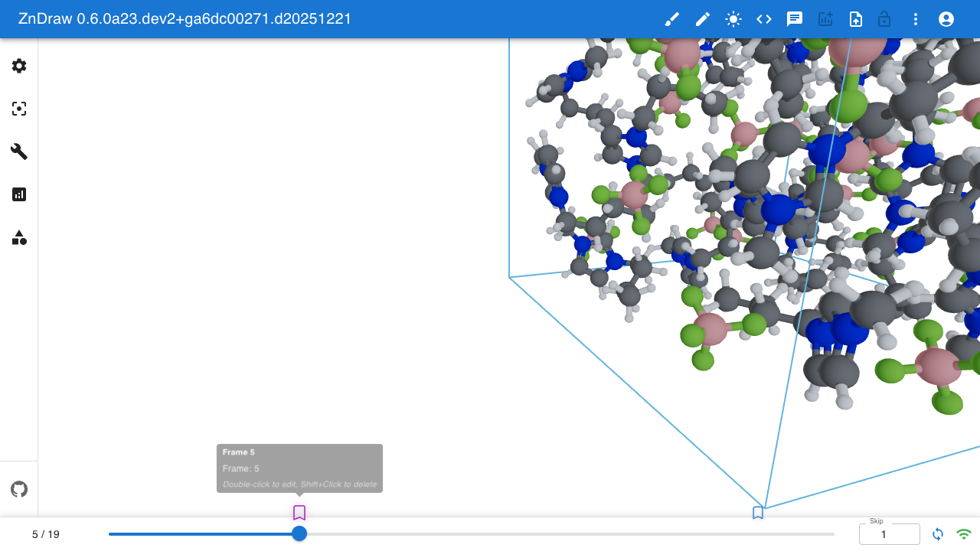Open the three-dot more options menu

(916, 19)
